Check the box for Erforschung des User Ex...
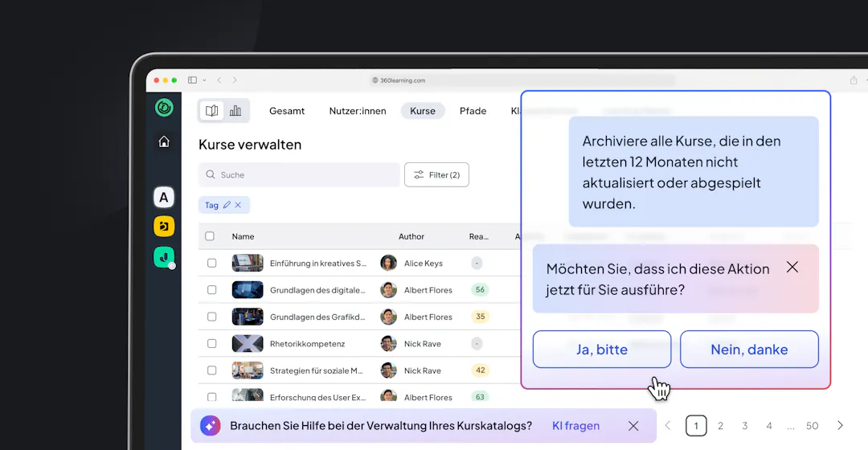 211,397
